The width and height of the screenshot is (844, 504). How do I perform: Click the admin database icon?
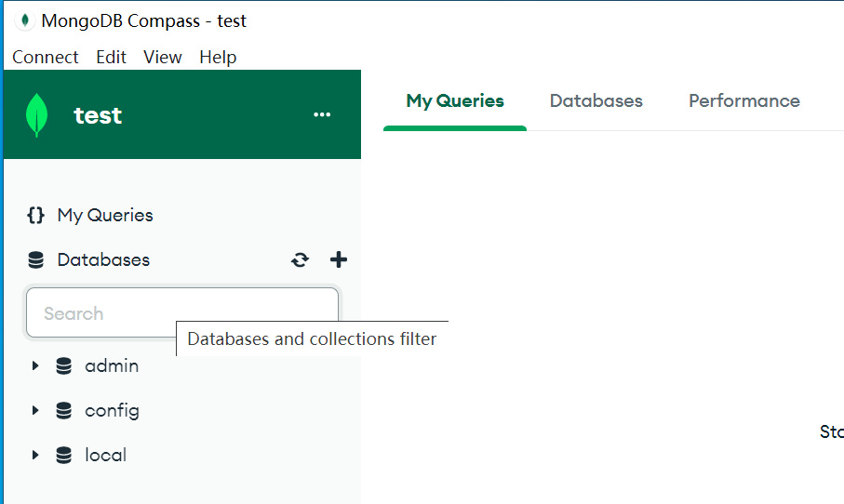pyautogui.click(x=63, y=365)
